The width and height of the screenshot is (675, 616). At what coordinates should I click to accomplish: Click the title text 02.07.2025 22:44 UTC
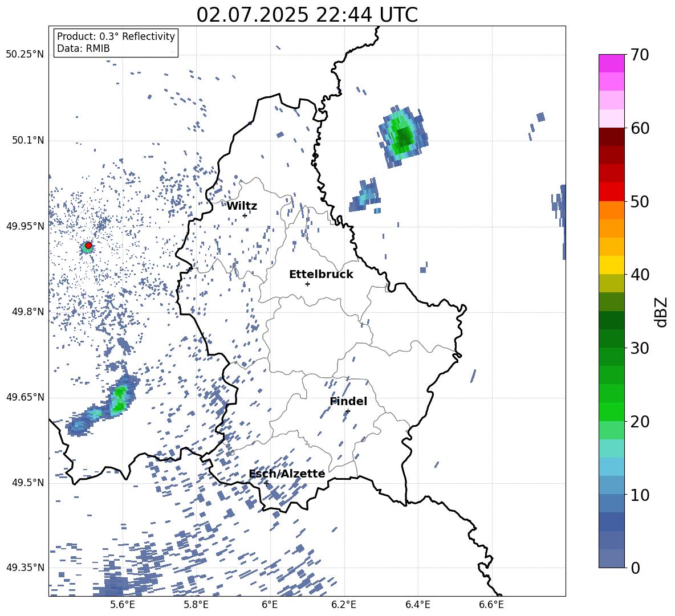click(x=307, y=14)
